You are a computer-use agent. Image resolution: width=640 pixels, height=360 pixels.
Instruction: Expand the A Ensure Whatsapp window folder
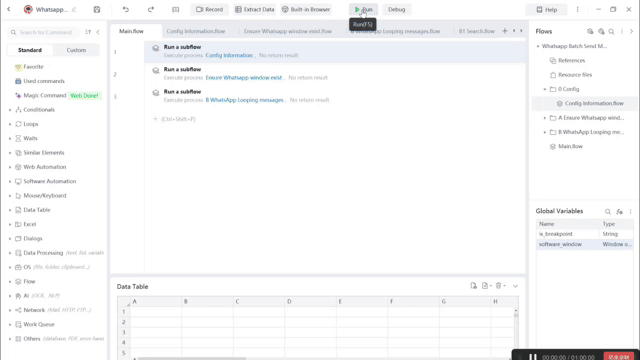544,118
